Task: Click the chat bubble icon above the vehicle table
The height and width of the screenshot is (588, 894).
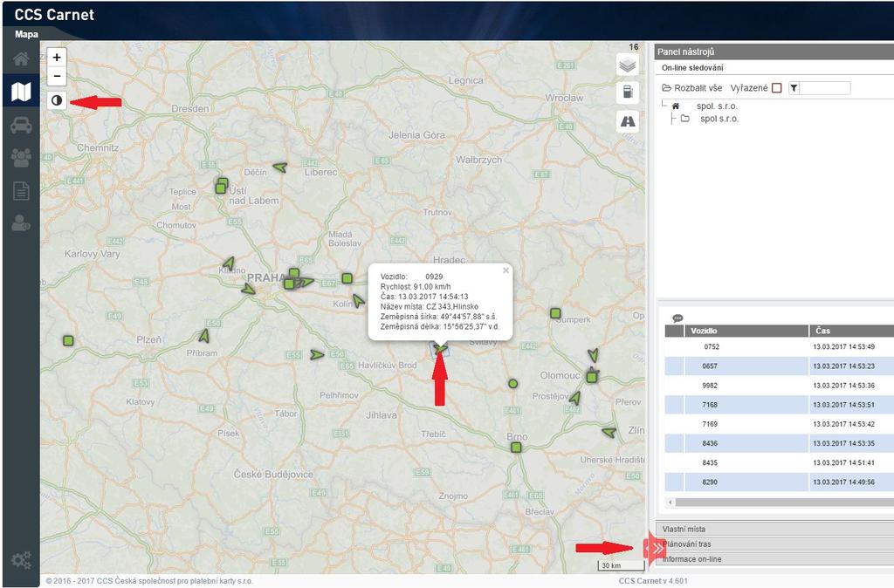Action: (x=677, y=318)
